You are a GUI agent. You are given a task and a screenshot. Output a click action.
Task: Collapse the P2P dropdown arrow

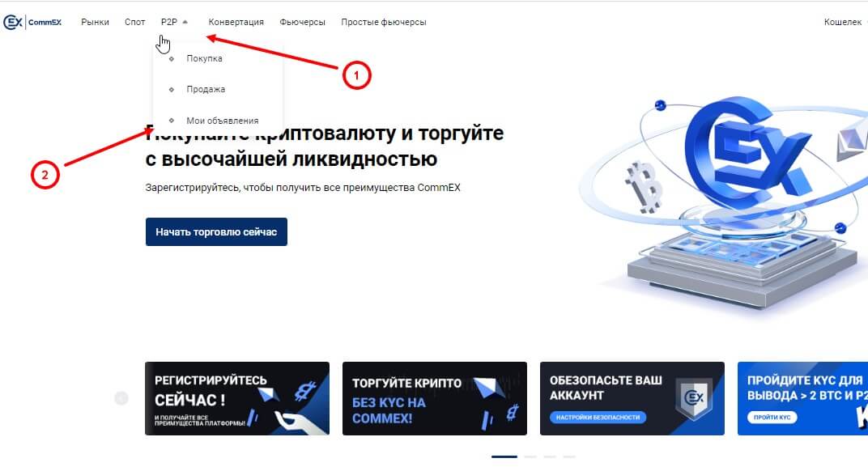click(185, 22)
